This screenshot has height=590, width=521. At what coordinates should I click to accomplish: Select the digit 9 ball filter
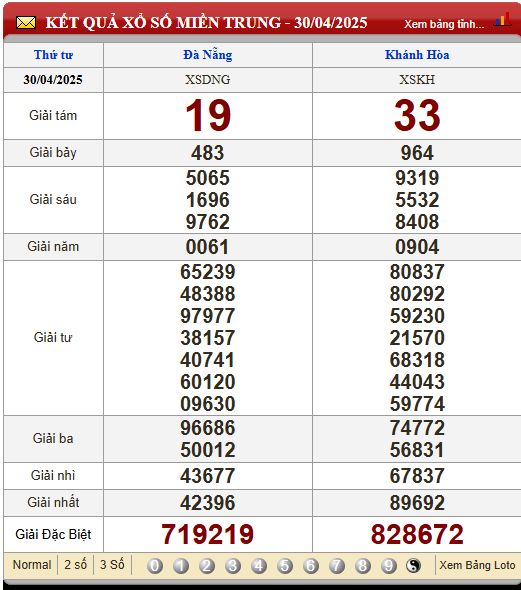[x=389, y=566]
